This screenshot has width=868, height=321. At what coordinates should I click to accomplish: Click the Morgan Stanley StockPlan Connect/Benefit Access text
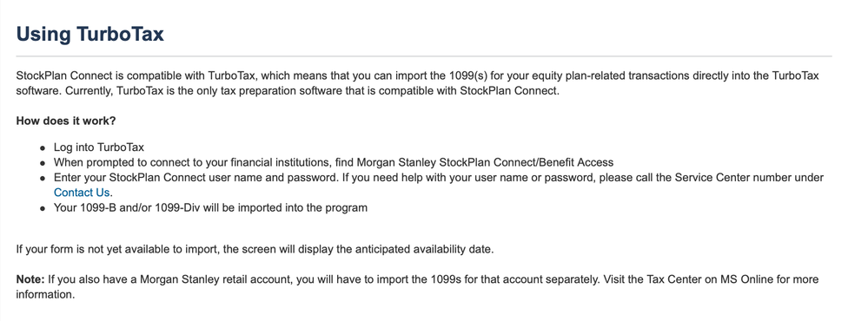[x=485, y=162]
